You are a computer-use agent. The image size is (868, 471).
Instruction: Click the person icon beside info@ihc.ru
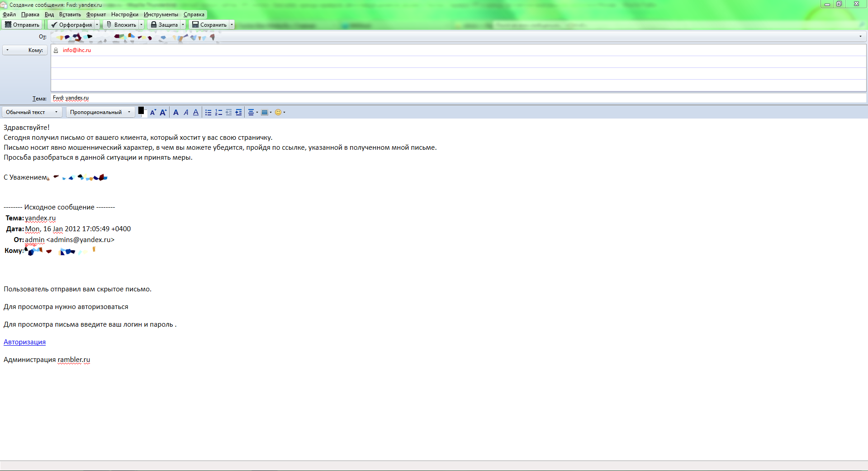(56, 50)
